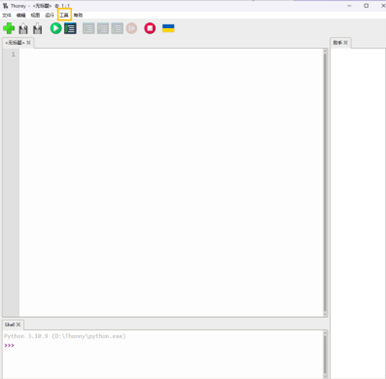Click the Debug current script icon
The height and width of the screenshot is (379, 386).
[x=70, y=28]
